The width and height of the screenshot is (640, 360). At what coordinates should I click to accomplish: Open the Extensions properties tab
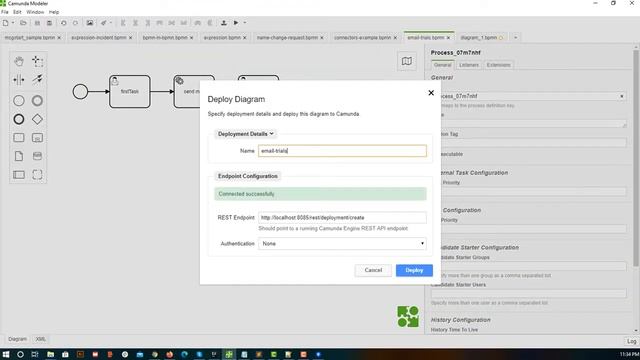coord(498,65)
